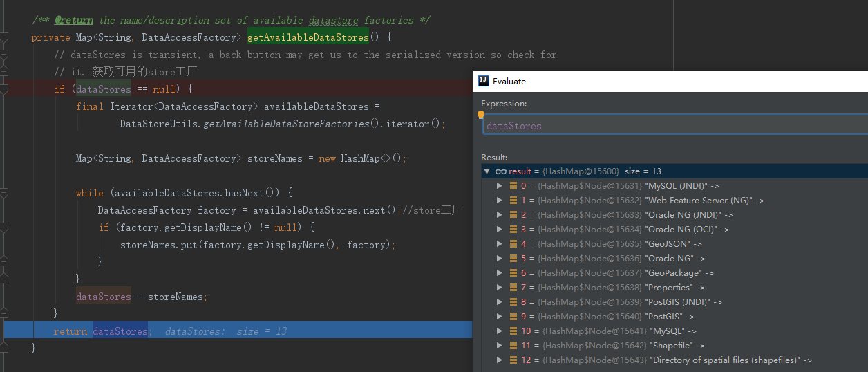
Task: Expand entry 8 "PostGIS (JNDI)" node
Action: [x=500, y=301]
